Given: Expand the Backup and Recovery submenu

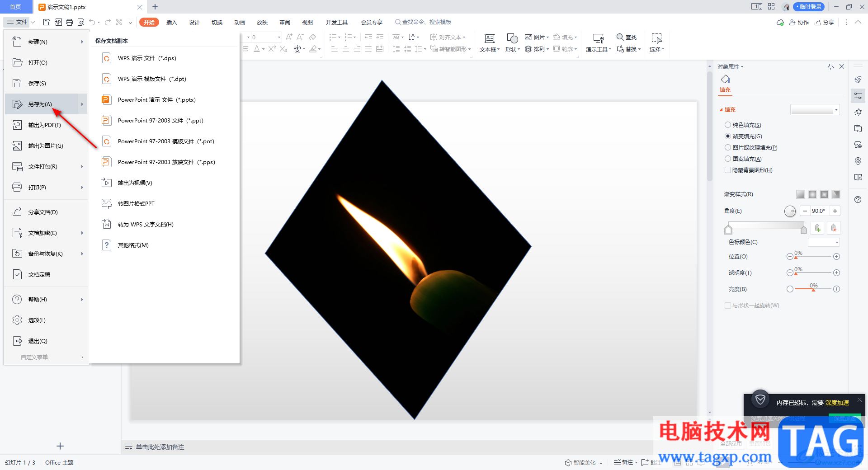Looking at the screenshot, I should point(82,254).
